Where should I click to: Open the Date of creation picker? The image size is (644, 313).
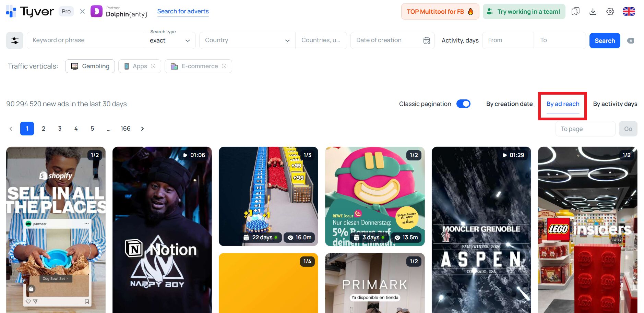coord(393,40)
